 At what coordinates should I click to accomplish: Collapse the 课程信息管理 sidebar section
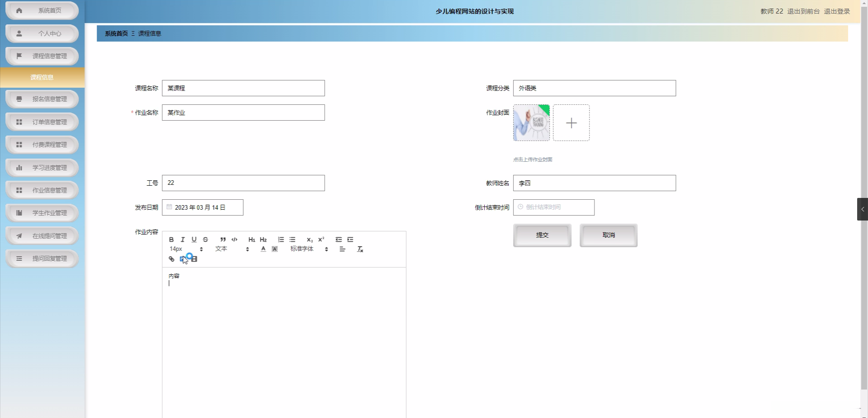[42, 56]
